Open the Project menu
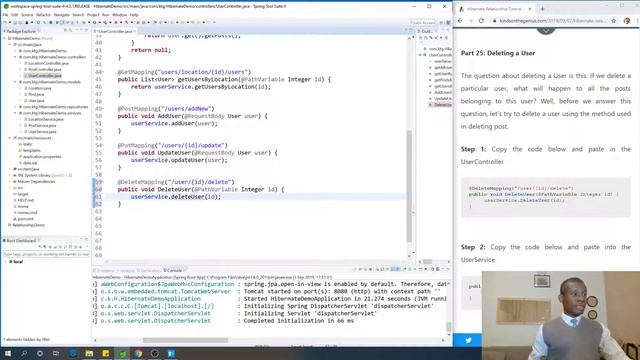The height and width of the screenshot is (360, 640). pos(93,15)
